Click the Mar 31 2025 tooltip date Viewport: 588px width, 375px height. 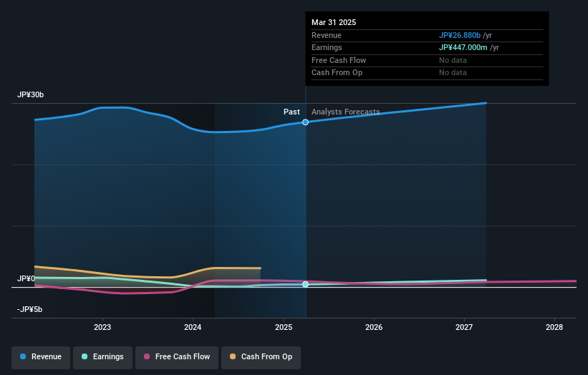334,22
